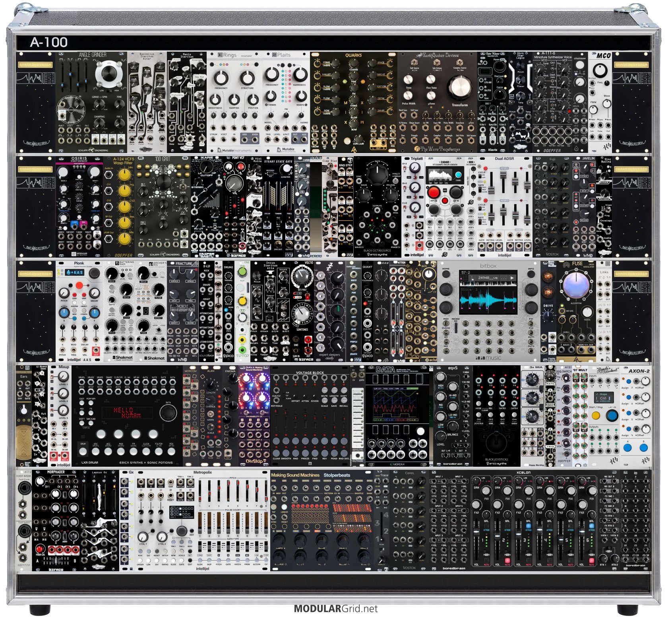The width and height of the screenshot is (672, 617).
Task: Click the Metropolix OLED display
Action: click(x=182, y=511)
